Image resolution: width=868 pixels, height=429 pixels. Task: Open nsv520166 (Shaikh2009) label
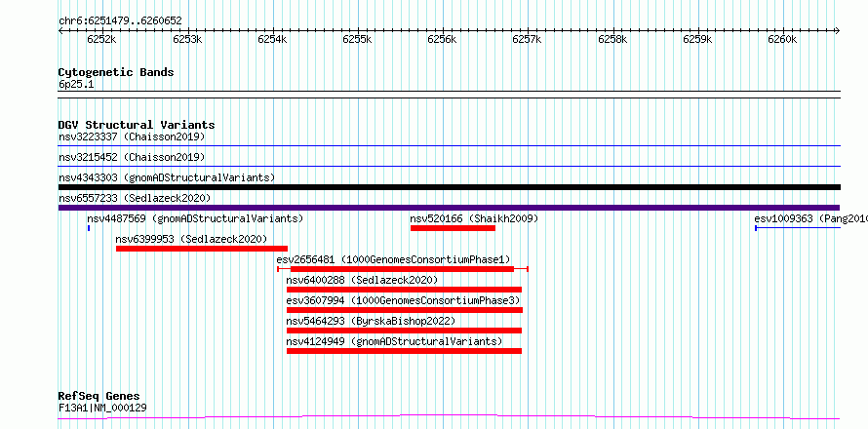[474, 218]
